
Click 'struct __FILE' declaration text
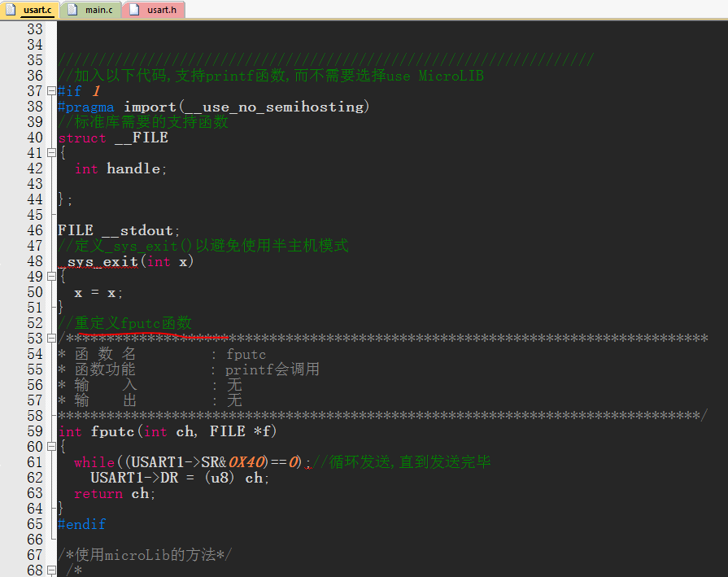(113, 138)
